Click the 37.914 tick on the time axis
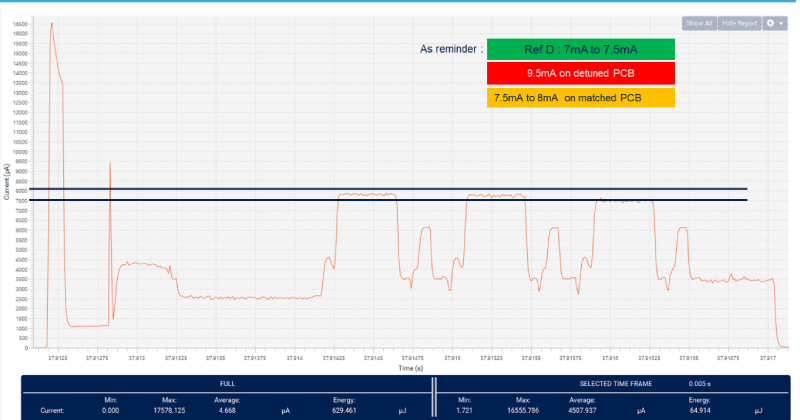 click(294, 357)
